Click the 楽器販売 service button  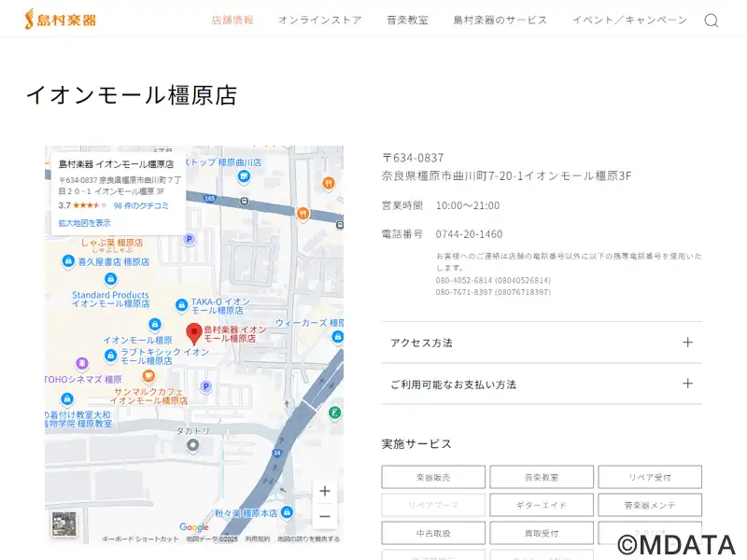433,477
